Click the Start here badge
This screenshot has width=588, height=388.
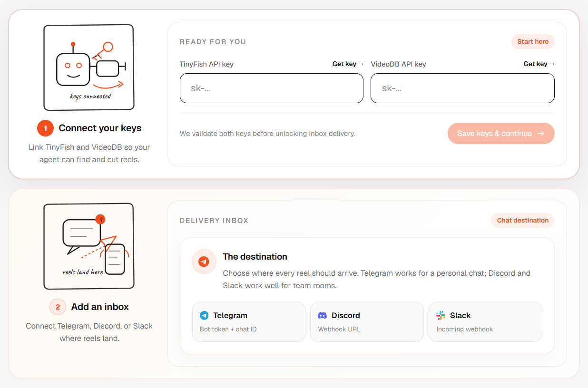[x=533, y=41]
